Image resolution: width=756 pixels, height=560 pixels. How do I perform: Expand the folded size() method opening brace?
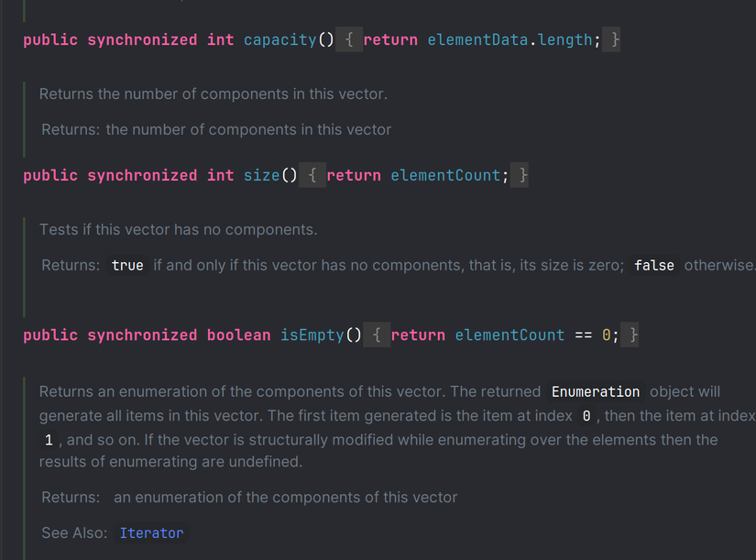pyautogui.click(x=312, y=175)
